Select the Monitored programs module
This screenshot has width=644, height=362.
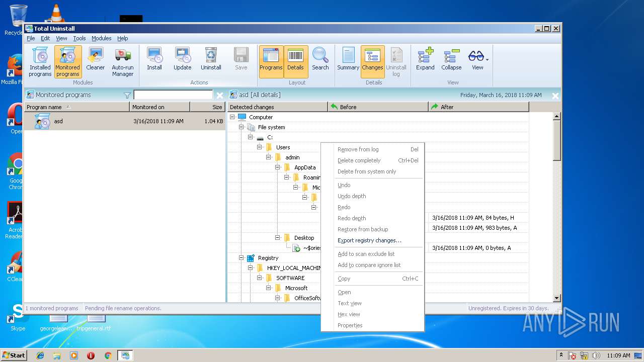(x=67, y=62)
